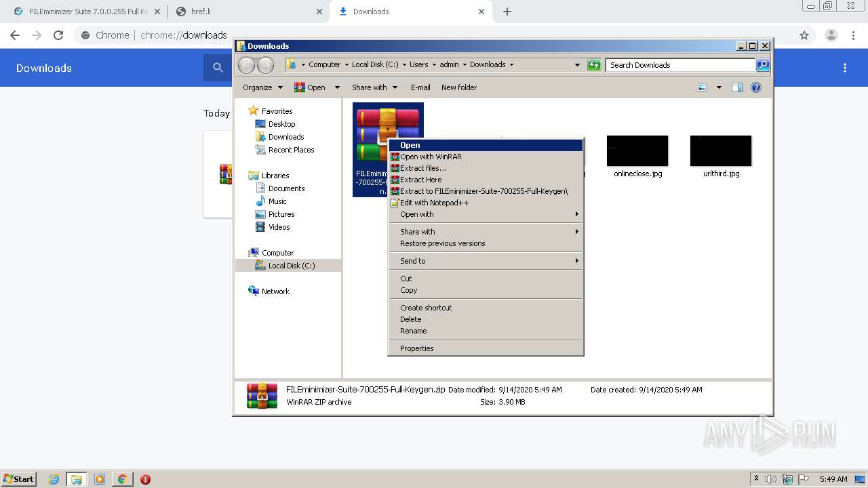
Task: Select Libraries in navigation pane
Action: pyautogui.click(x=275, y=176)
